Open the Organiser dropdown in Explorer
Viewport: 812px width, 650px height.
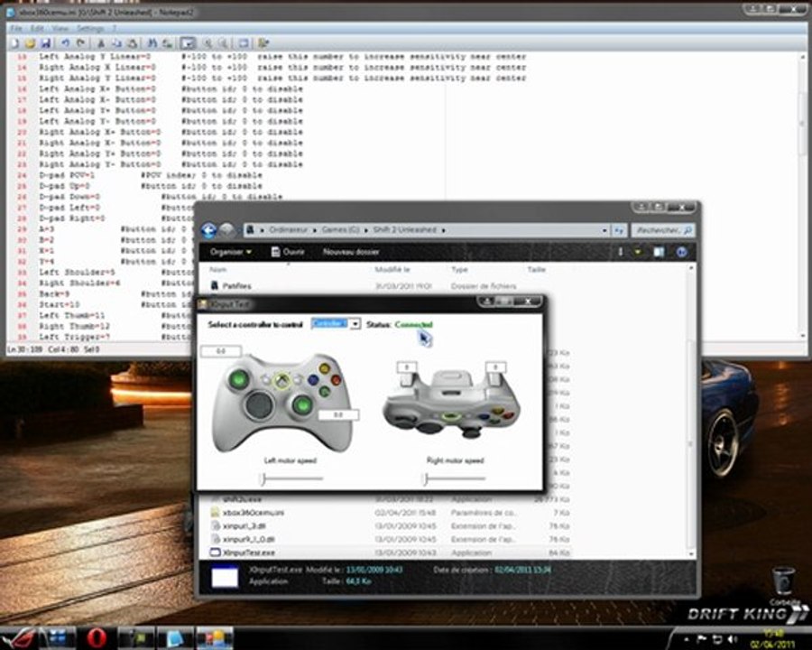tap(231, 252)
